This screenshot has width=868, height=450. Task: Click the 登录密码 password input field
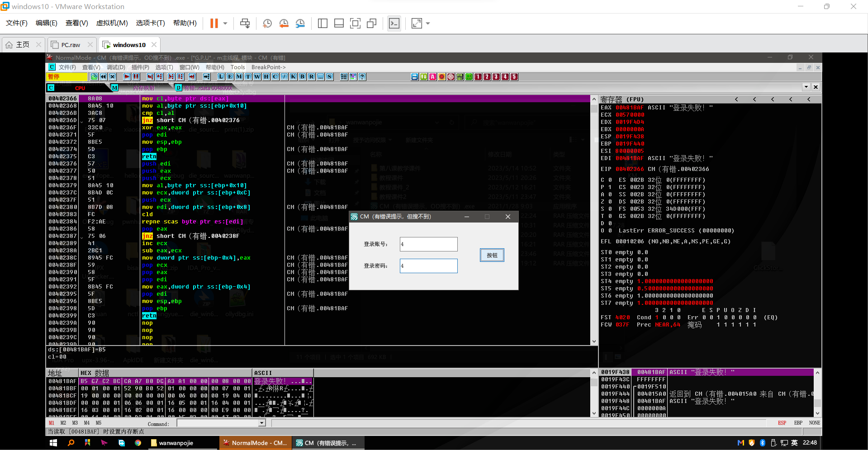(428, 266)
